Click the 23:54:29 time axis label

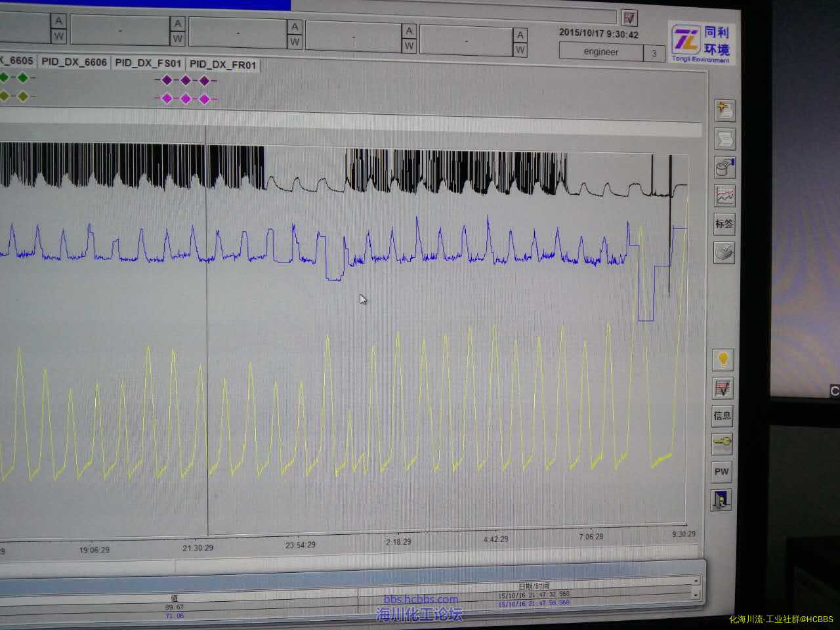click(300, 545)
